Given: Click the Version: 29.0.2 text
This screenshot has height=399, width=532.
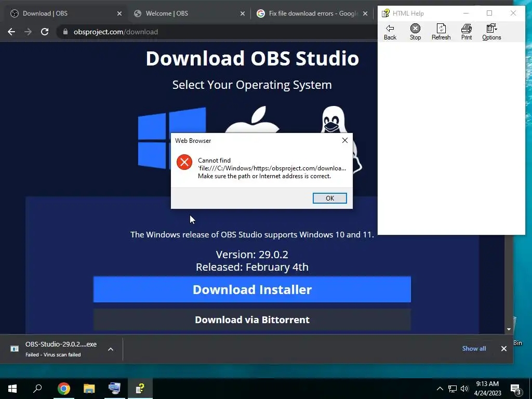Looking at the screenshot, I should (252, 255).
